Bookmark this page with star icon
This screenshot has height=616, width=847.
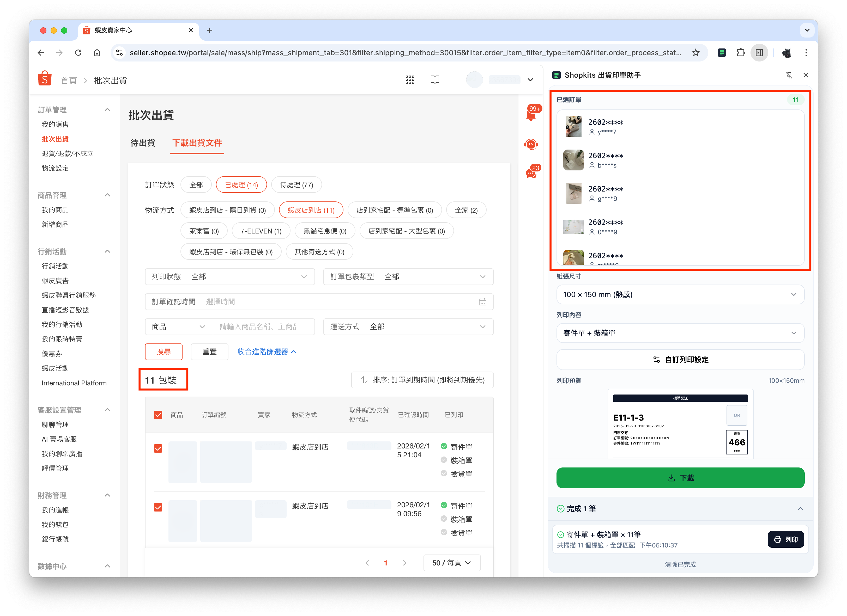point(695,53)
